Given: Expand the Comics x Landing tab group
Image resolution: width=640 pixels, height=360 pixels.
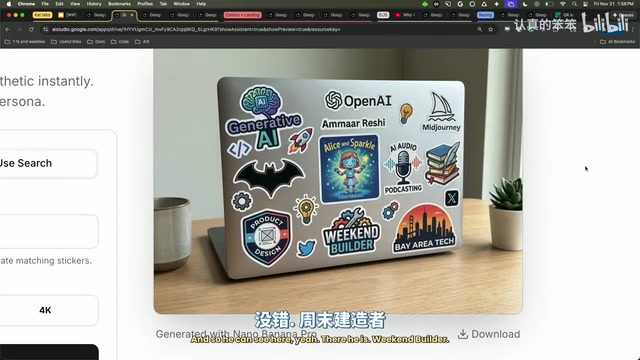Looking at the screenshot, I should point(242,15).
